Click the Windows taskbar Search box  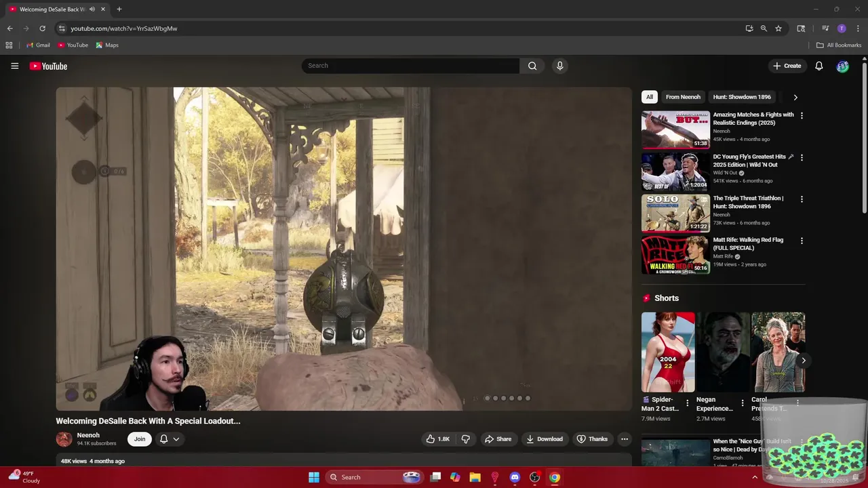point(374,477)
